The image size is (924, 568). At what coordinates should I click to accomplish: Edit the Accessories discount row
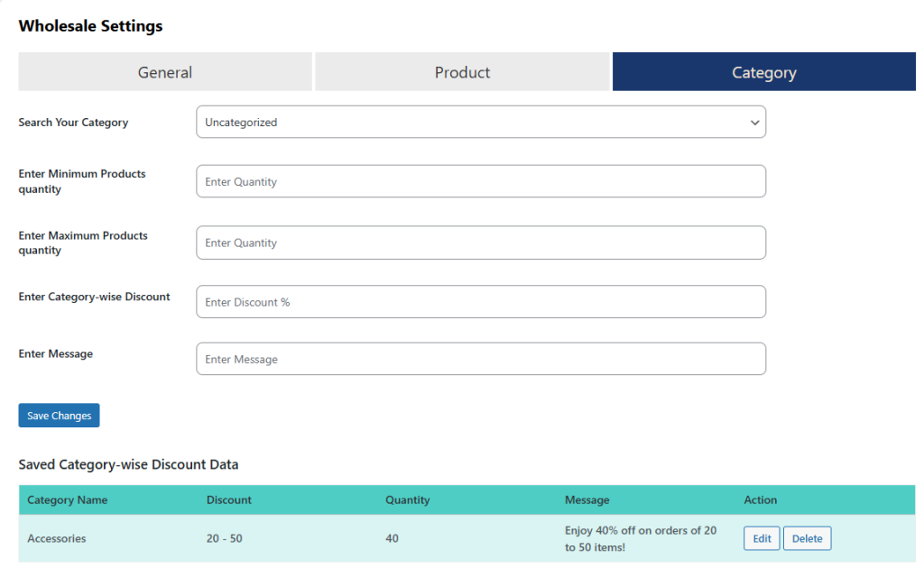(762, 538)
